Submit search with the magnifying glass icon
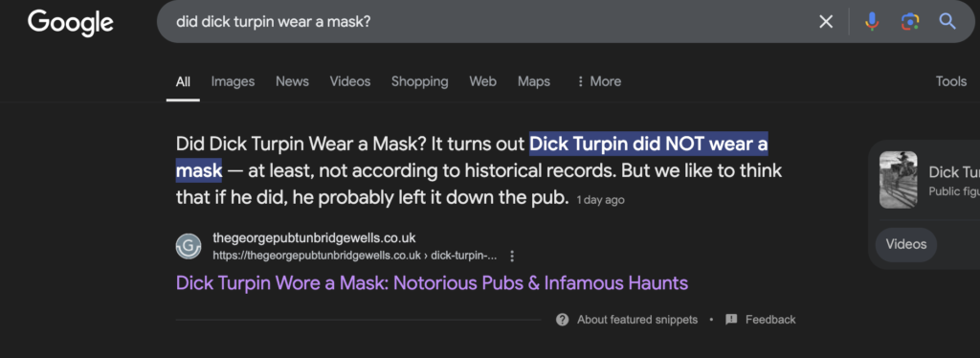This screenshot has width=980, height=358. pos(947,22)
